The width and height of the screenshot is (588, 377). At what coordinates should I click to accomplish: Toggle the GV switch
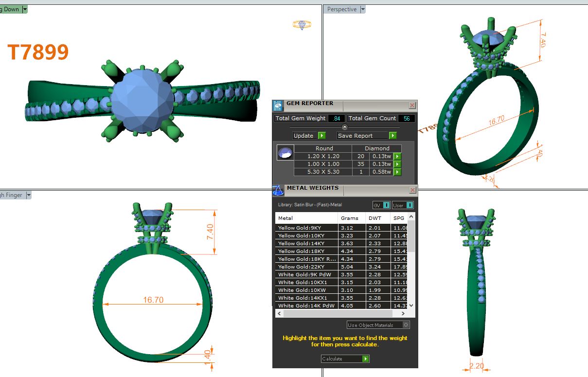(381, 205)
